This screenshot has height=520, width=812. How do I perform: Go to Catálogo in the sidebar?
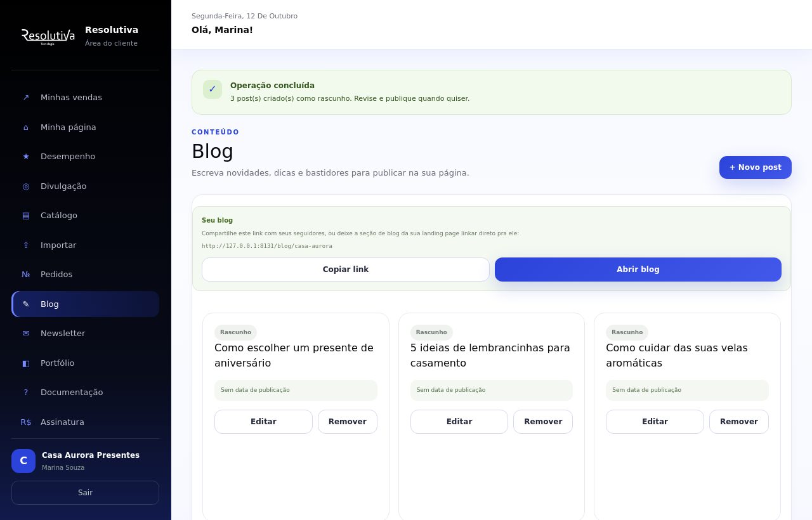click(x=85, y=216)
